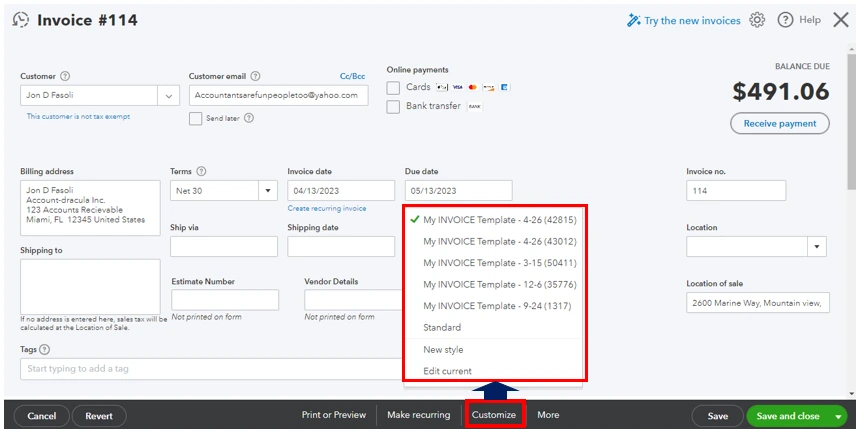
Task: Choose the Standard template option
Action: (x=442, y=327)
